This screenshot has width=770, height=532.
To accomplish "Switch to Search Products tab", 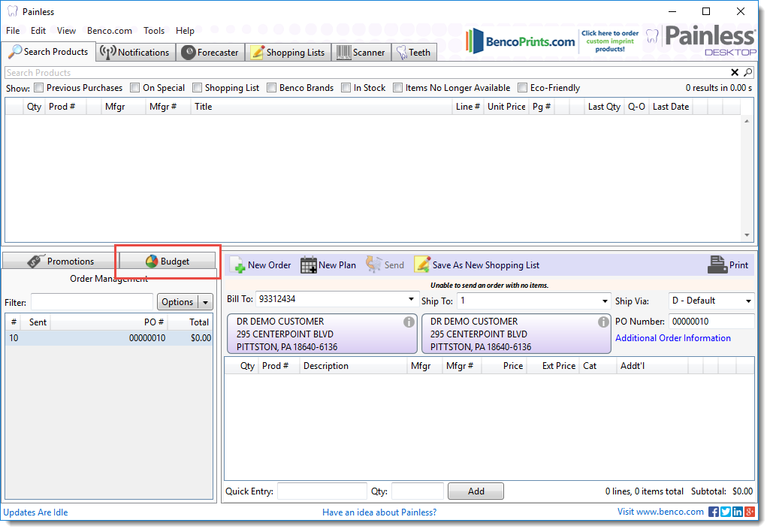I will 49,52.
